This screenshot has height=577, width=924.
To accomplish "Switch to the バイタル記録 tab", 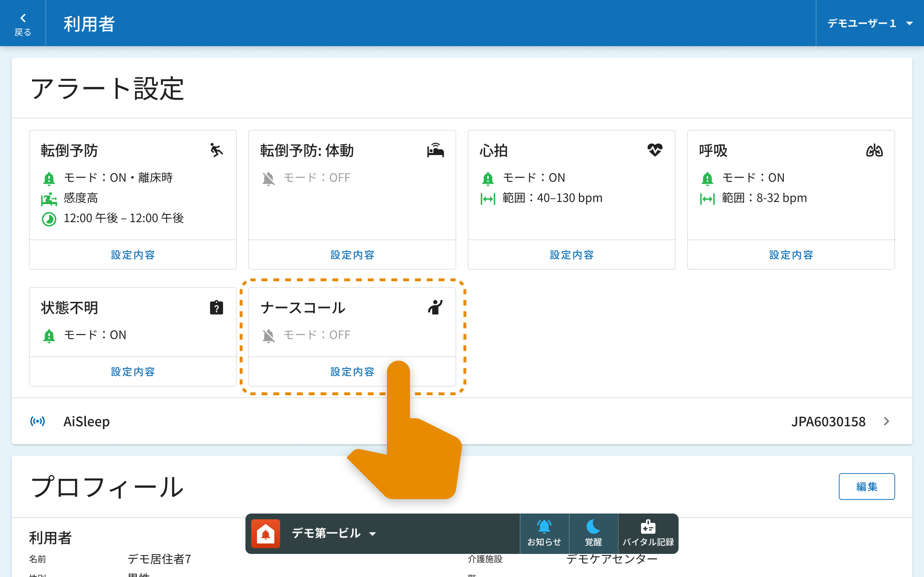I will click(x=648, y=533).
